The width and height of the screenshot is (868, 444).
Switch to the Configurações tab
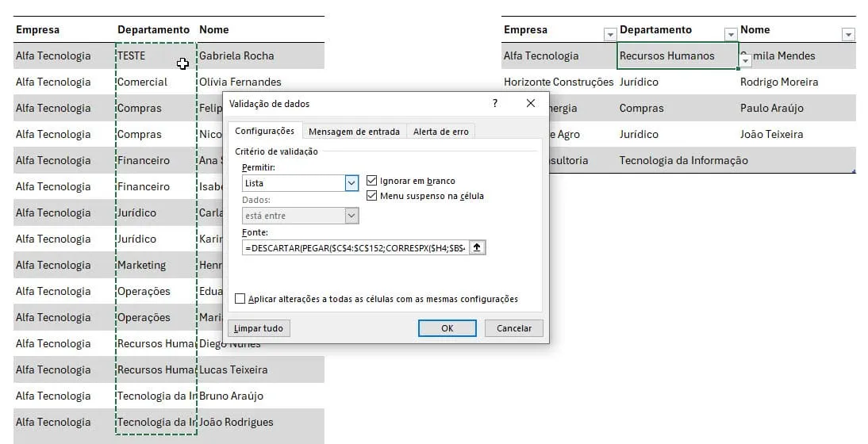[265, 131]
